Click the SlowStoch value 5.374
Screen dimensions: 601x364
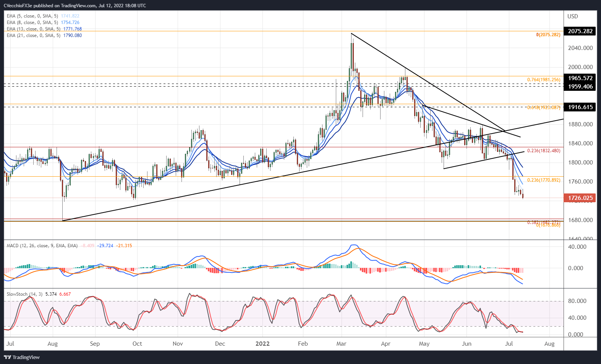coord(51,294)
